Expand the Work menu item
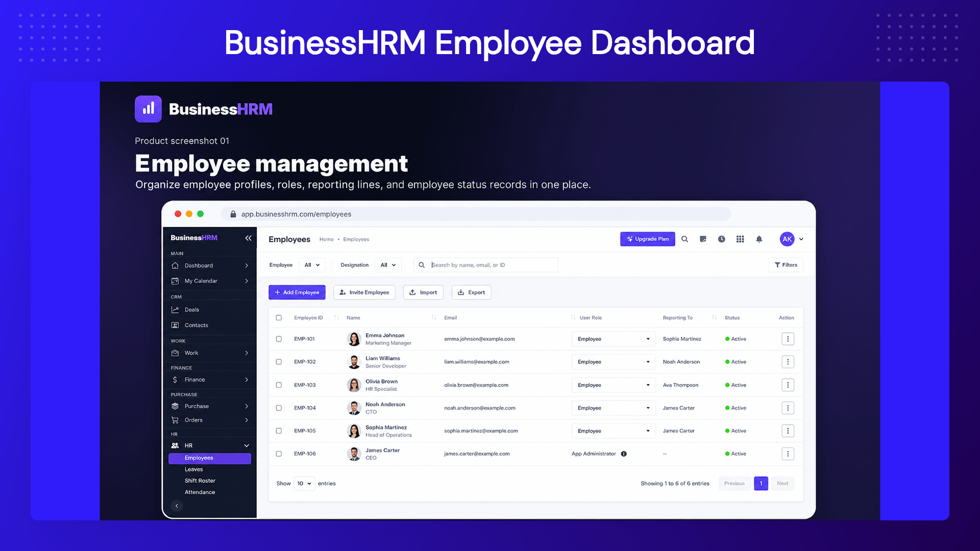This screenshot has width=980, height=551. coord(247,353)
